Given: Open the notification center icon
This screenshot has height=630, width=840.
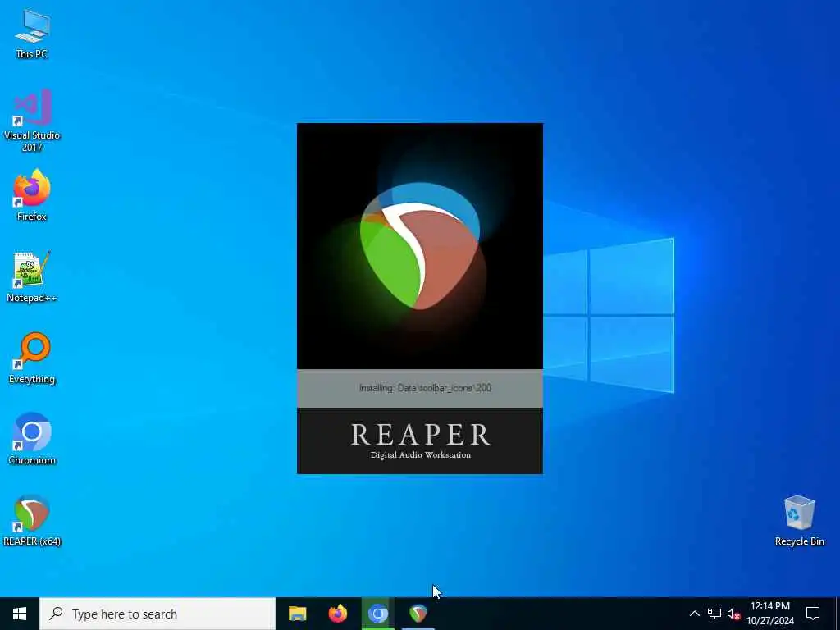Looking at the screenshot, I should (x=813, y=614).
